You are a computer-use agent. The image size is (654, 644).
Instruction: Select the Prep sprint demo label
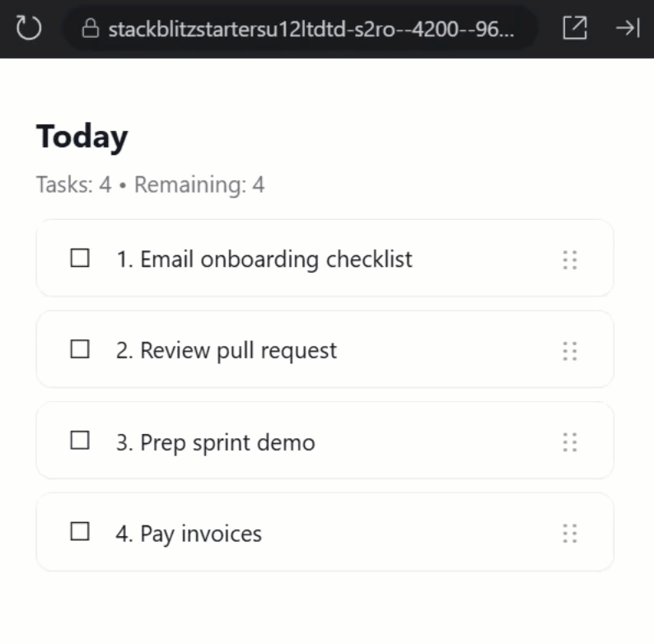click(x=215, y=442)
